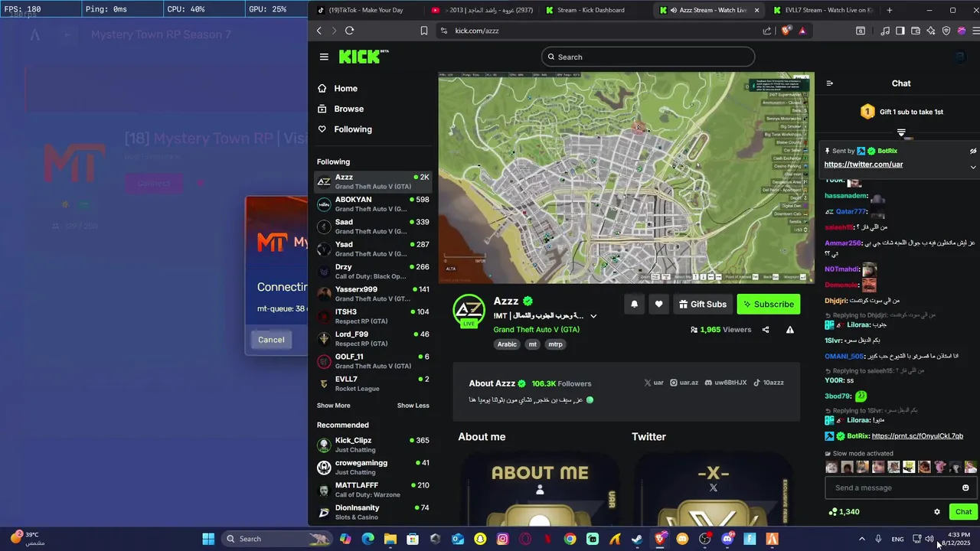Bookmark this page via bookmark icon
980x551 pixels.
click(423, 31)
